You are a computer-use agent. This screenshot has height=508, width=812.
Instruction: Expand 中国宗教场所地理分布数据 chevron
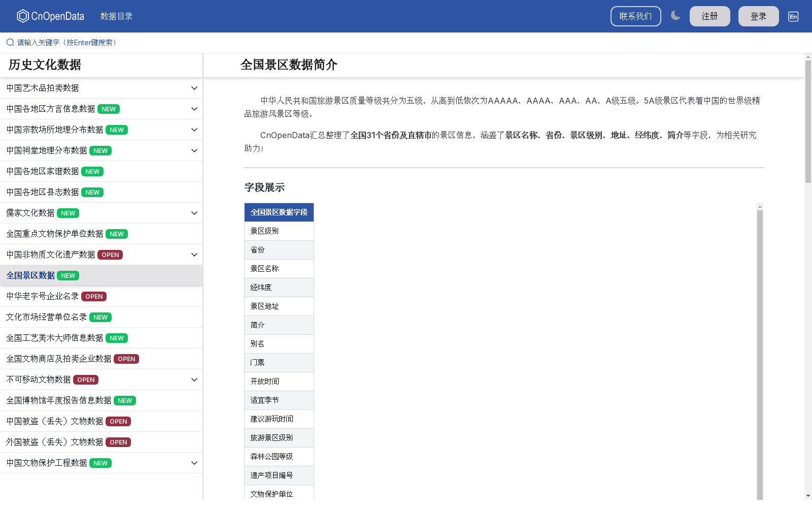pyautogui.click(x=194, y=130)
